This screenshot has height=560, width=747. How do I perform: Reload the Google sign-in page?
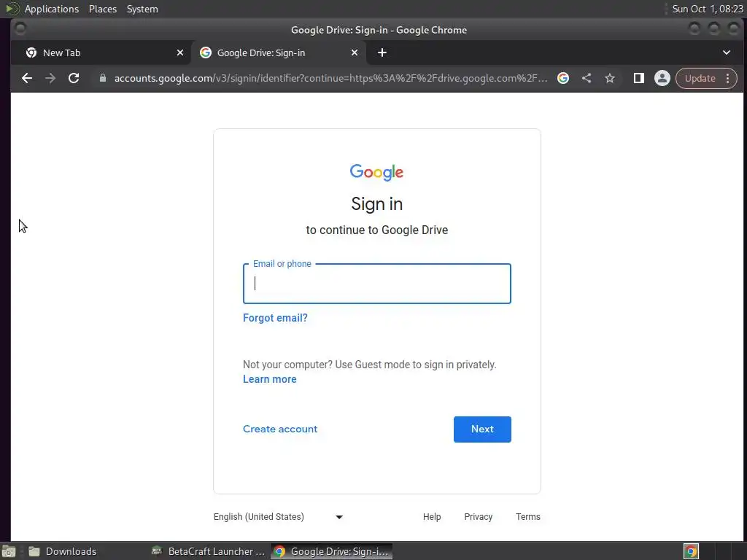pos(74,78)
